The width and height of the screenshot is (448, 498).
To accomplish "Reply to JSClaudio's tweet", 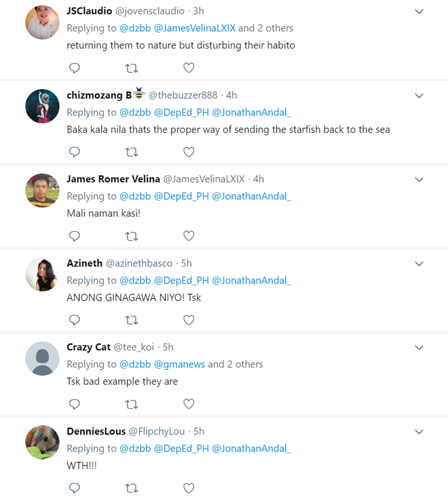I will pos(75,68).
